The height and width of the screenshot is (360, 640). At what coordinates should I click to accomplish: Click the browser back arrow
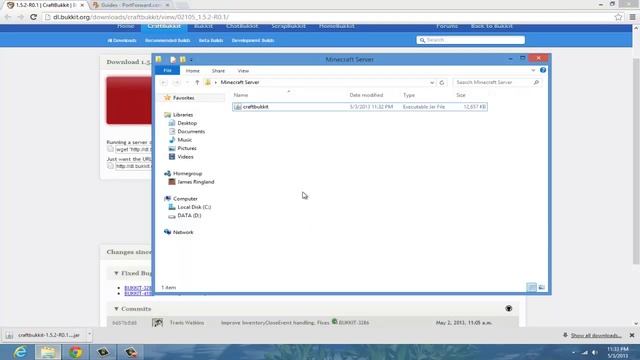tap(7, 17)
